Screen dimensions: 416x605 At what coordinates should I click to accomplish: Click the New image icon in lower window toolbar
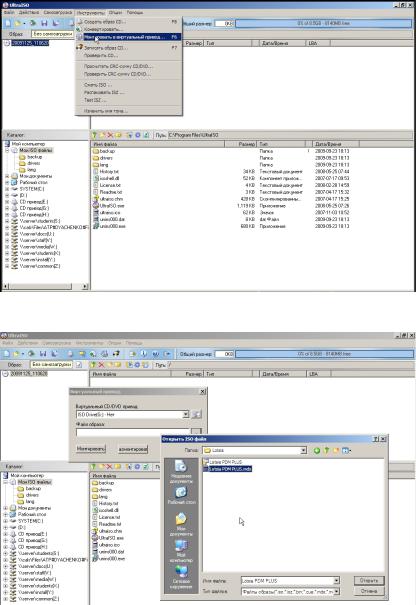(x=7, y=353)
